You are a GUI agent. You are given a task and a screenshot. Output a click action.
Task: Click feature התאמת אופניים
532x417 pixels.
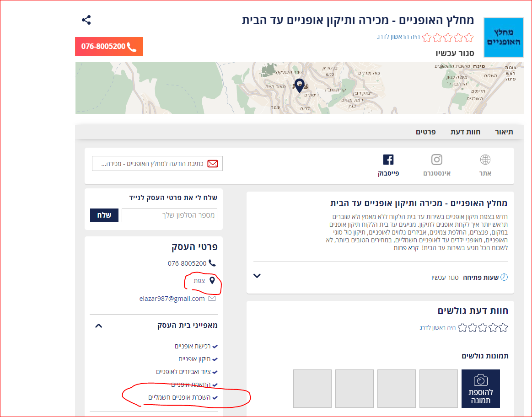click(191, 385)
